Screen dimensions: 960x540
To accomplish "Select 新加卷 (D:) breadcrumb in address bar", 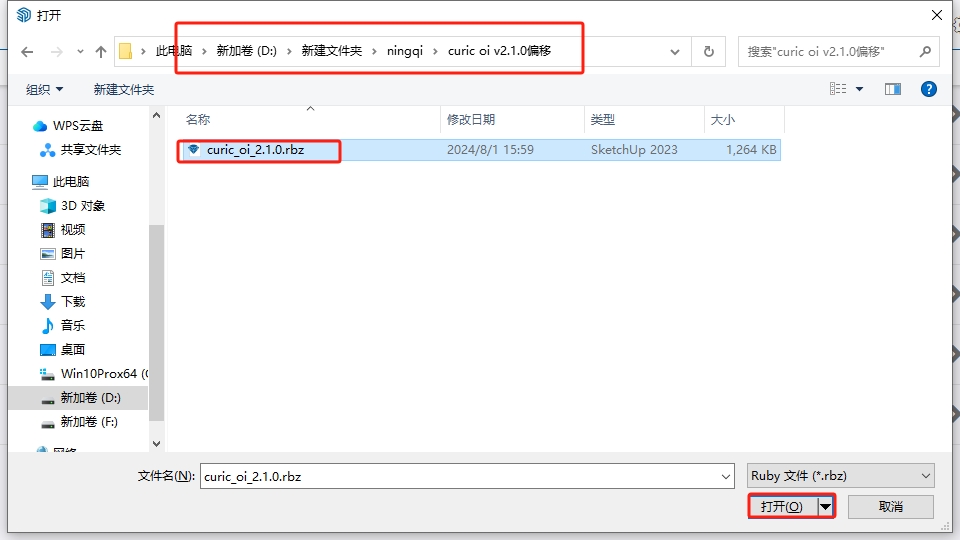I will click(x=246, y=51).
